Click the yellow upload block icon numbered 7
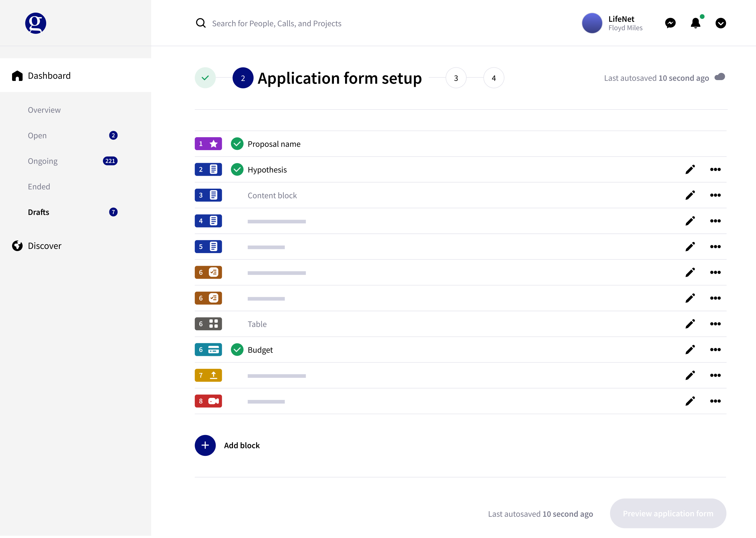The image size is (756, 538). pos(208,375)
